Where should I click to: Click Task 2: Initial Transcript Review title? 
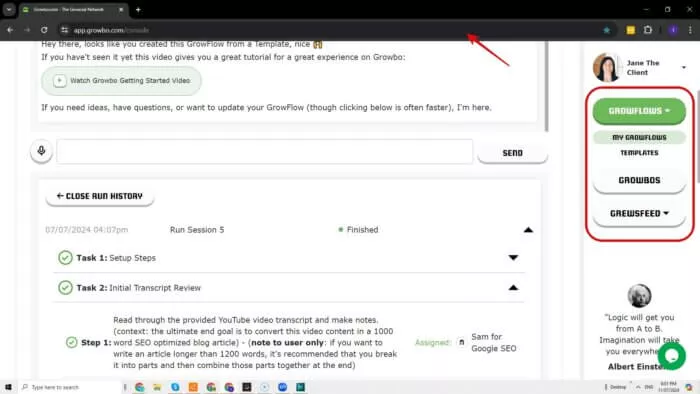click(x=138, y=288)
